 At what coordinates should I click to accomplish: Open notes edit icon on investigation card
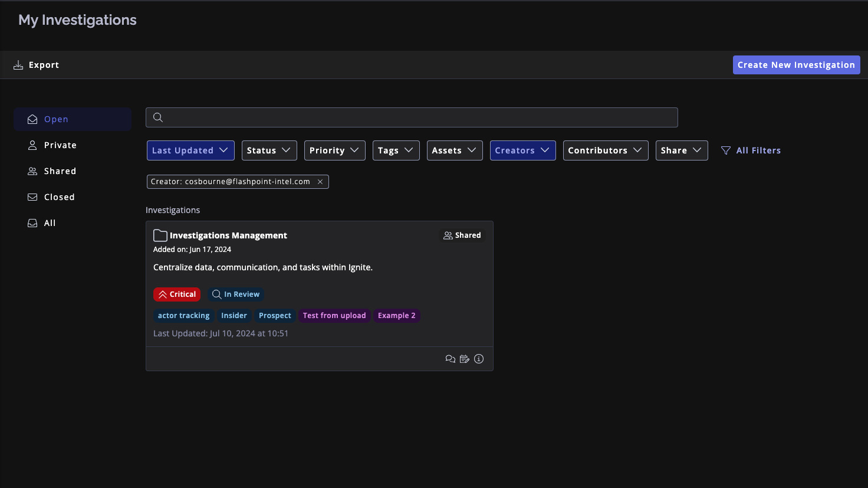click(x=465, y=359)
